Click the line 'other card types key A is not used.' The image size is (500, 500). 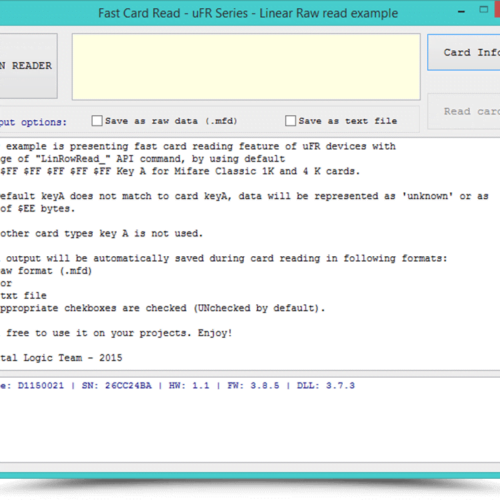click(101, 233)
